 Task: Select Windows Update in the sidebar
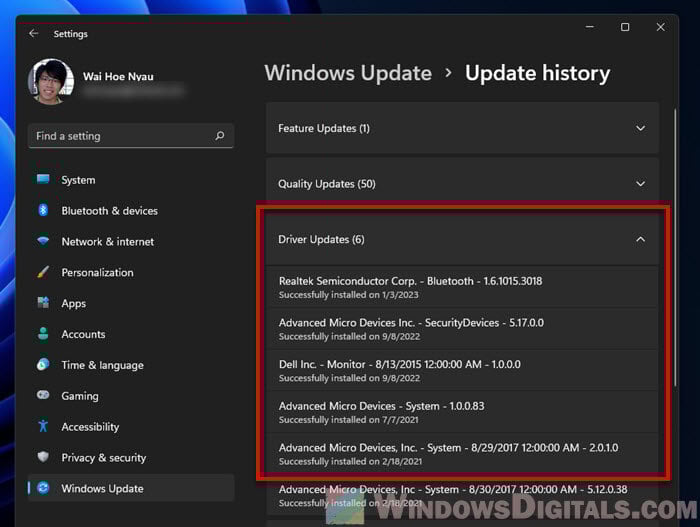tap(131, 488)
